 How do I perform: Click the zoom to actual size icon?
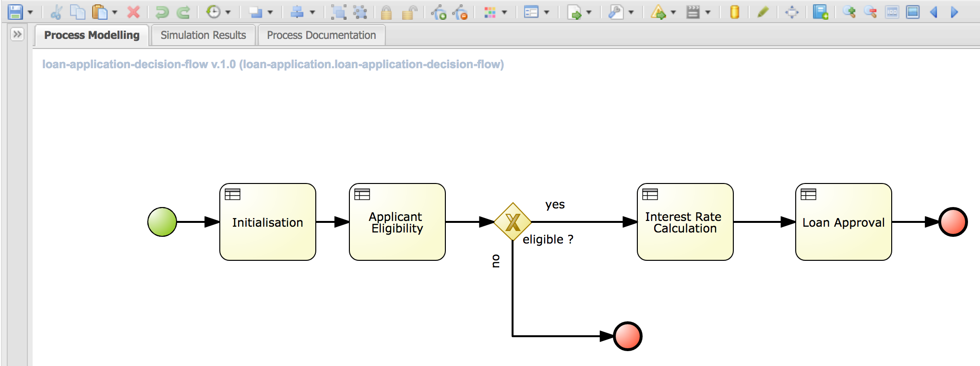(892, 12)
